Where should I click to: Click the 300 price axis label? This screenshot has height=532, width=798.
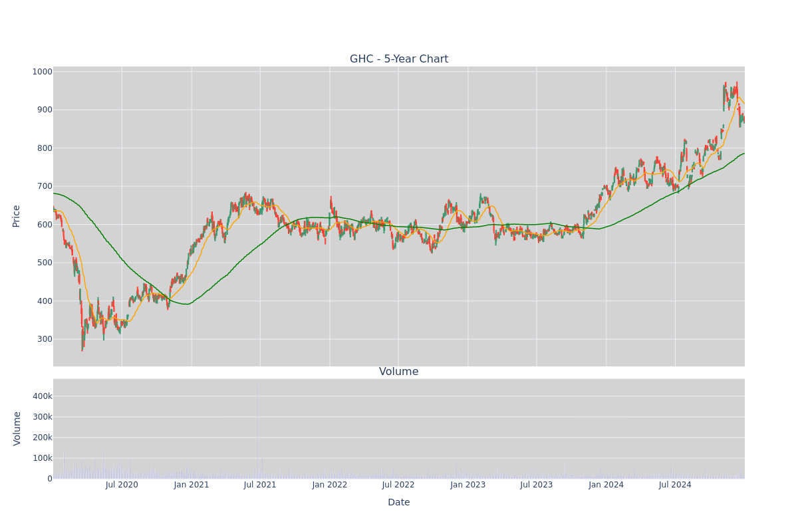click(x=44, y=339)
